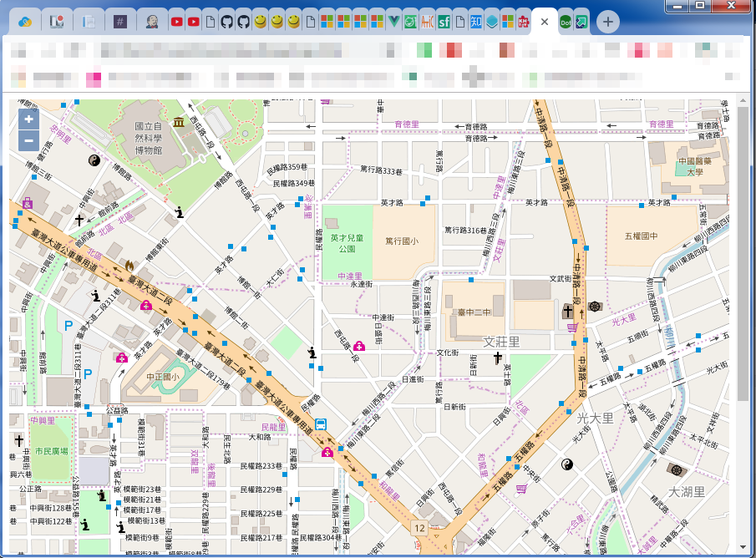
Task: Open the red flower-shaped icon tab
Action: click(x=524, y=22)
